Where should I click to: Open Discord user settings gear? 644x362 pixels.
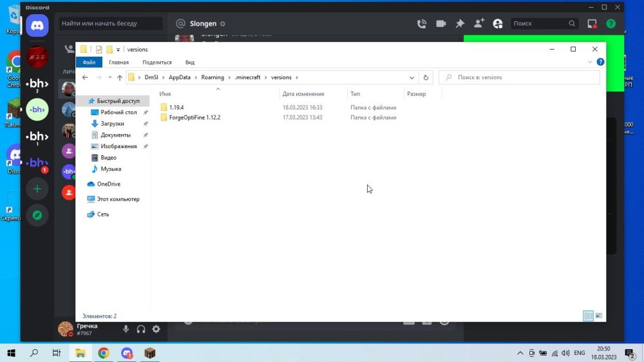156,329
